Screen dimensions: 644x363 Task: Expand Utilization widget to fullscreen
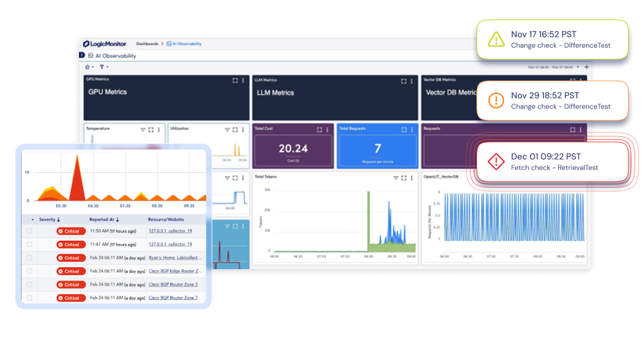pos(235,130)
